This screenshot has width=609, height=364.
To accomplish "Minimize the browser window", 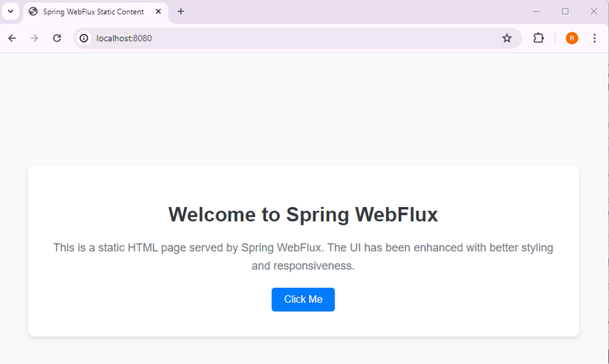I will click(537, 12).
